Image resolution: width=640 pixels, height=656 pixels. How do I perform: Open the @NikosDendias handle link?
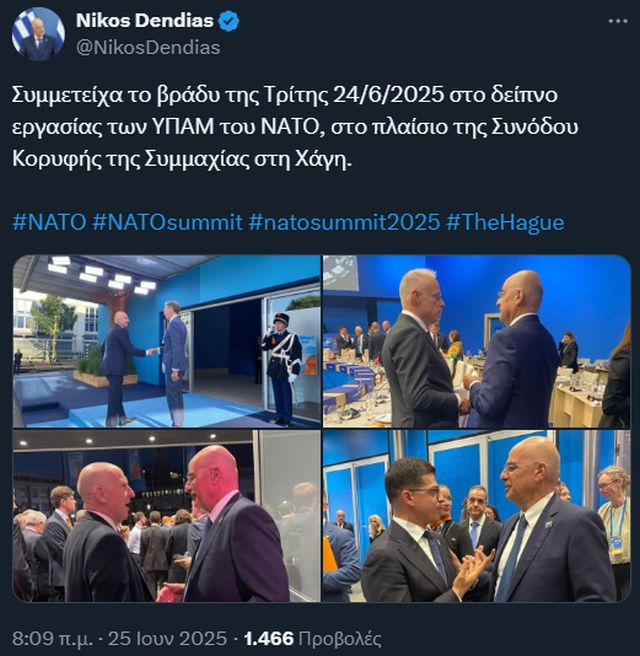point(148,47)
